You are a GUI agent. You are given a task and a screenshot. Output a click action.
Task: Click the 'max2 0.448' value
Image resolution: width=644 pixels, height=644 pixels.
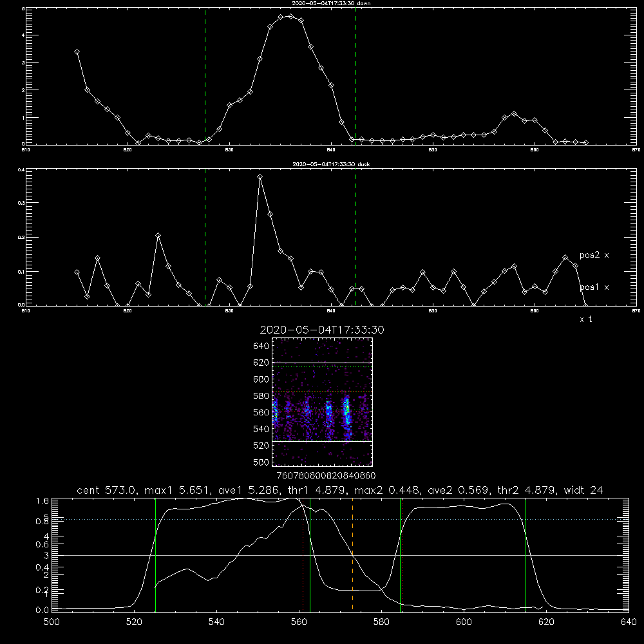[387, 490]
